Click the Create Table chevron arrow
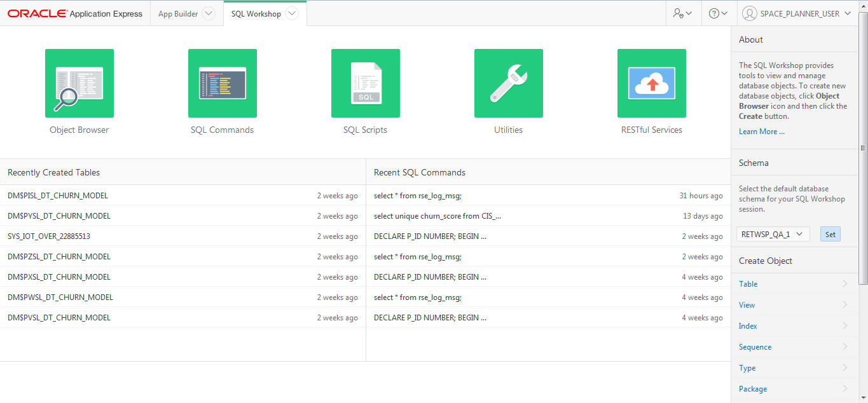 (845, 284)
